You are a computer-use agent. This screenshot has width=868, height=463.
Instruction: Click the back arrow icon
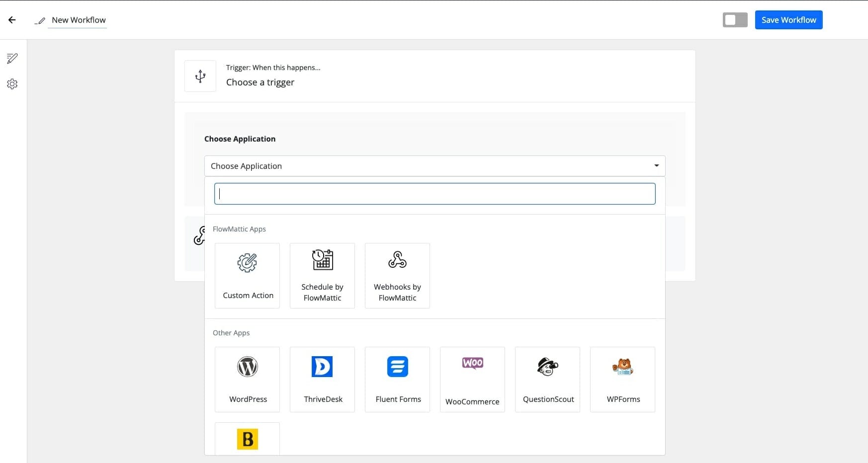point(12,20)
